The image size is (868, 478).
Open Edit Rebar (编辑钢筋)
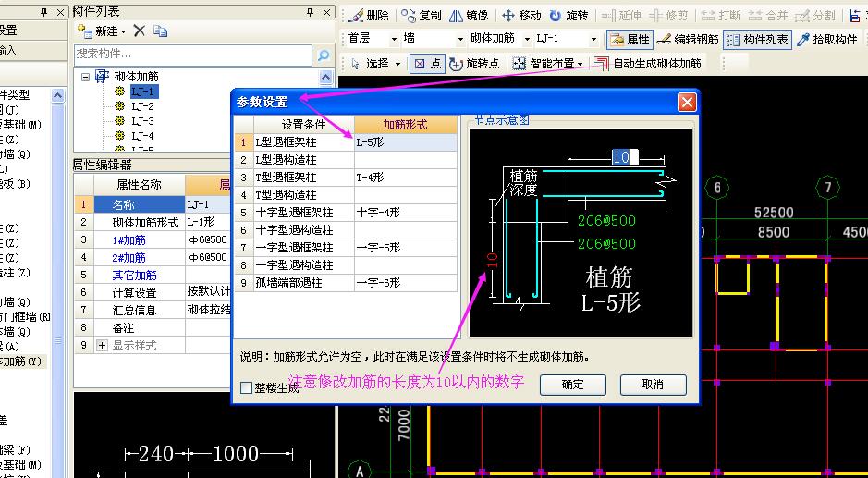688,40
